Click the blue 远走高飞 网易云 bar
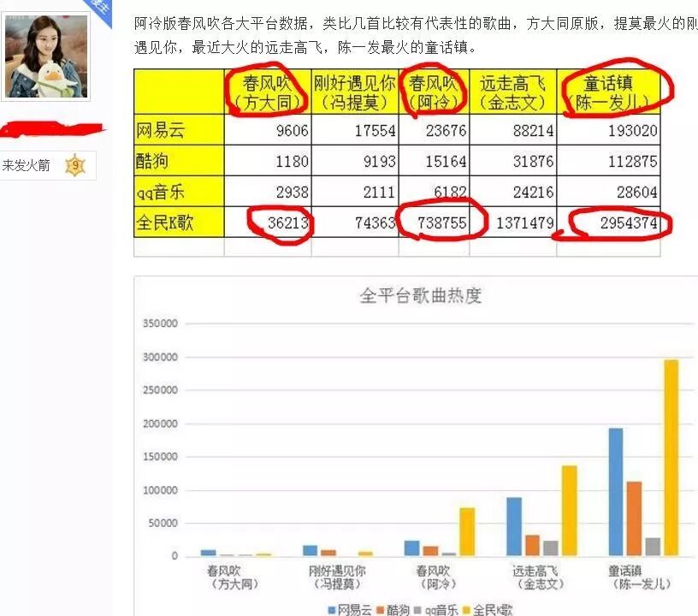 coord(514,526)
